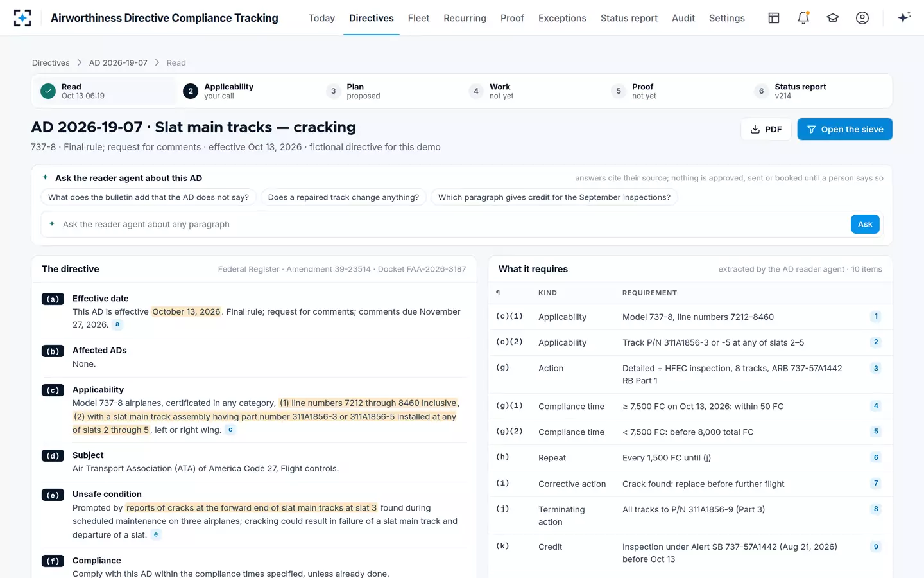
Task: Open step 6 Status report v214
Action: [817, 91]
